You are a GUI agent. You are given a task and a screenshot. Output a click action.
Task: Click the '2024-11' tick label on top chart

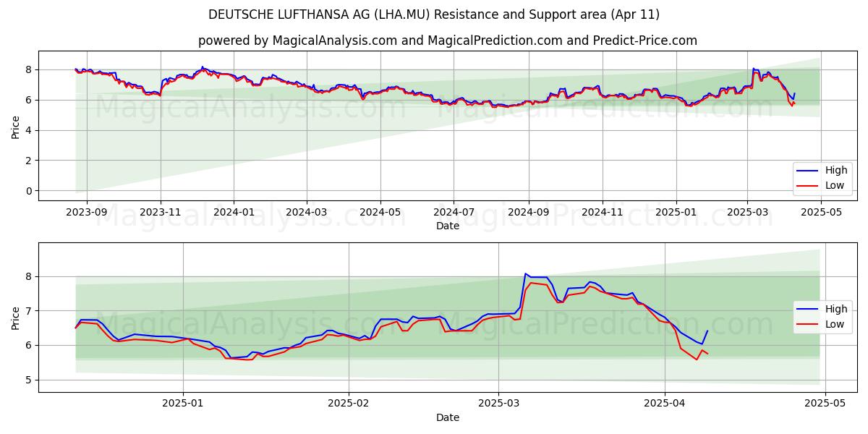coord(602,212)
